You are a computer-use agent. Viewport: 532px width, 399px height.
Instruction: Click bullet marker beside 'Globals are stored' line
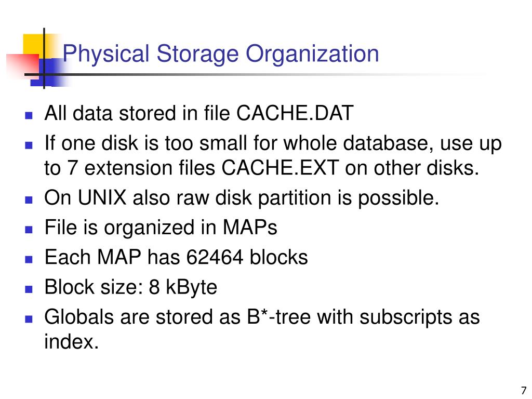click(x=29, y=320)
